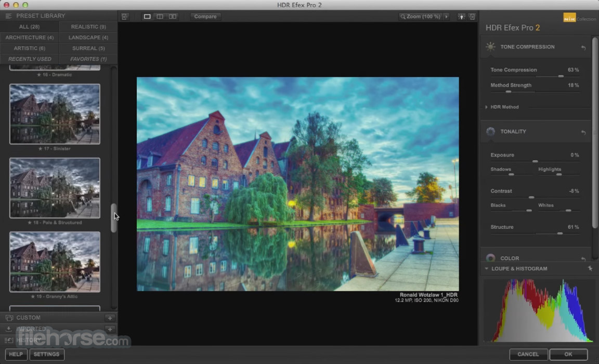Adjust the Whites slider handle
The image size is (599, 364).
point(568,211)
